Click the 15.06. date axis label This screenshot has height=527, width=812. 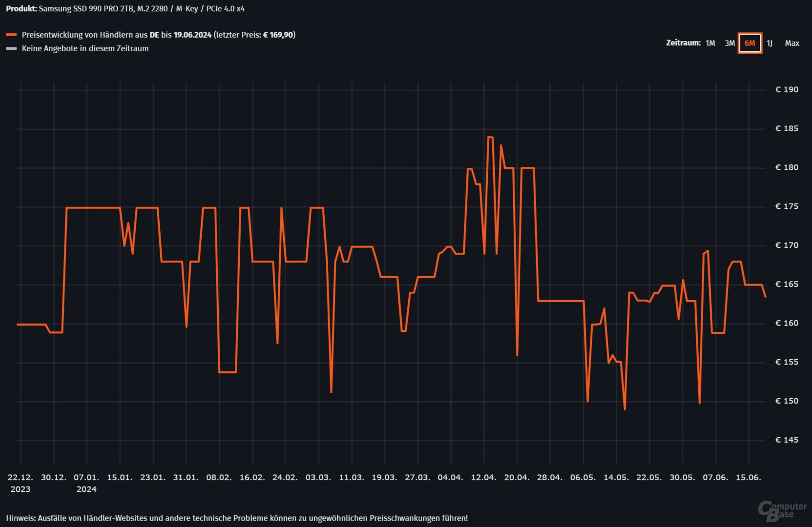[748, 478]
